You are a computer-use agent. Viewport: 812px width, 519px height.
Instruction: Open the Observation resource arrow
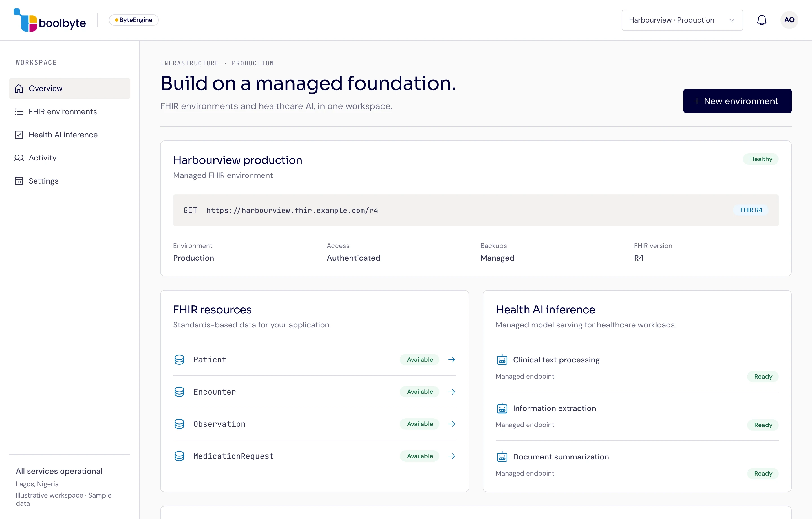(451, 424)
